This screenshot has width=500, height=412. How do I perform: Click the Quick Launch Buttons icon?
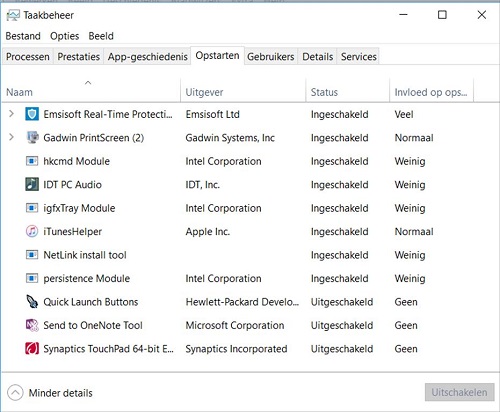coord(32,302)
